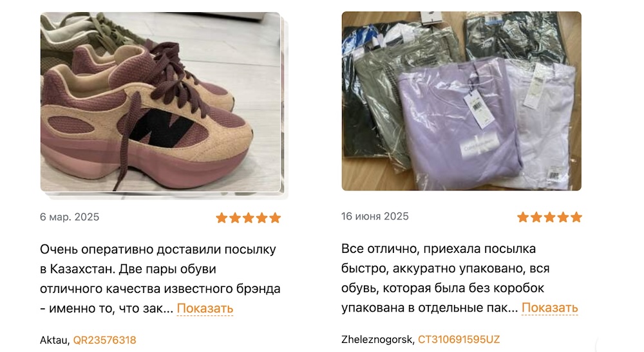Click the middle star of the 16 июня review

click(549, 217)
